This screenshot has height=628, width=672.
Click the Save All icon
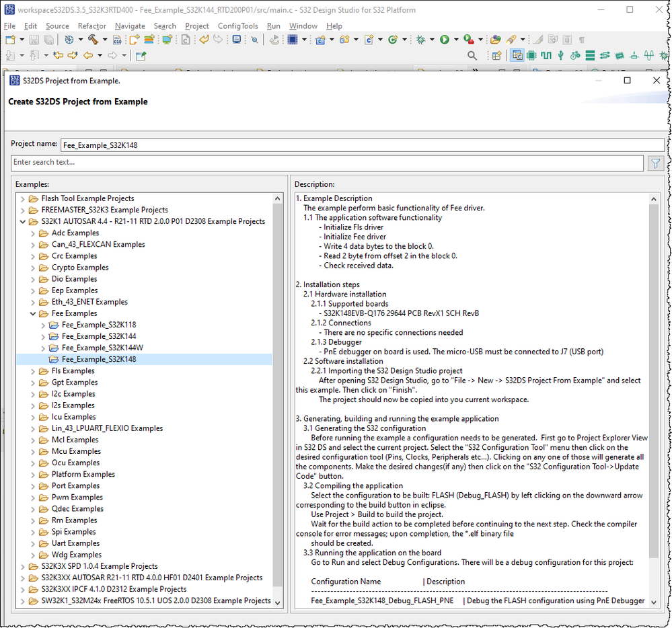pyautogui.click(x=48, y=40)
